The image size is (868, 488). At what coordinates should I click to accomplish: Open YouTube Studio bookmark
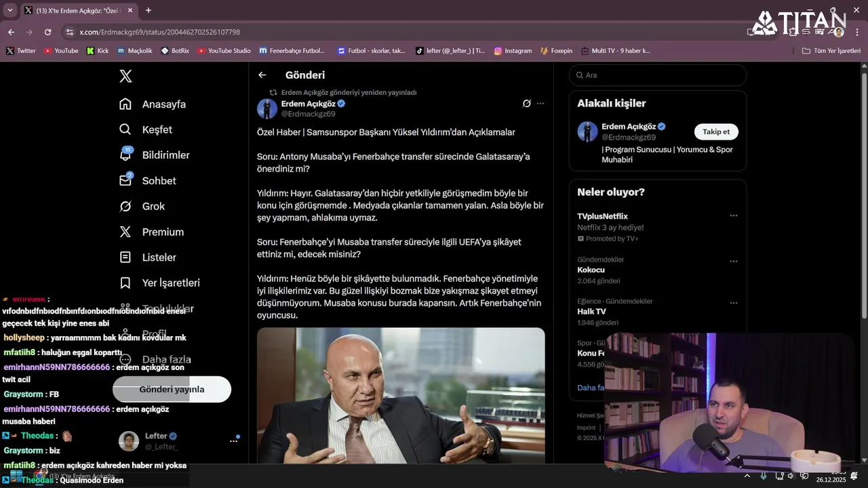(x=224, y=51)
